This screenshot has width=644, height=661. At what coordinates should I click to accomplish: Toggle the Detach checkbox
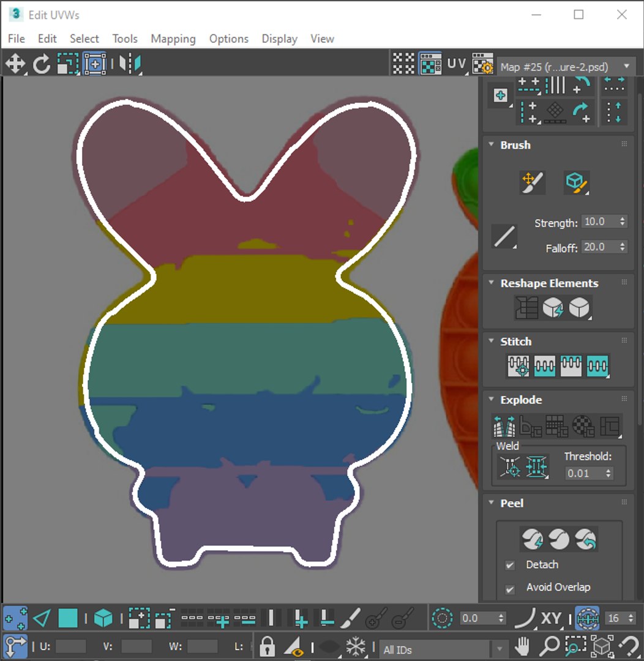pyautogui.click(x=510, y=565)
